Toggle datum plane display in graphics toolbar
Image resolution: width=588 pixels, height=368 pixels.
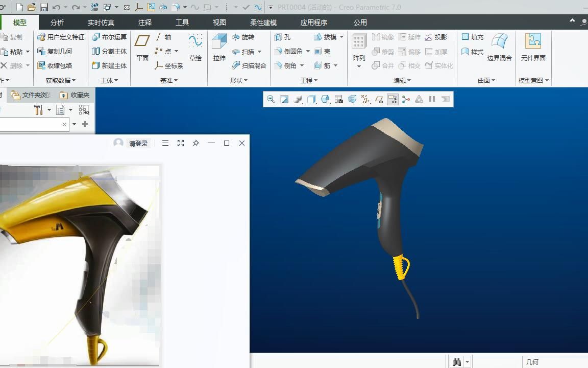[x=379, y=99]
